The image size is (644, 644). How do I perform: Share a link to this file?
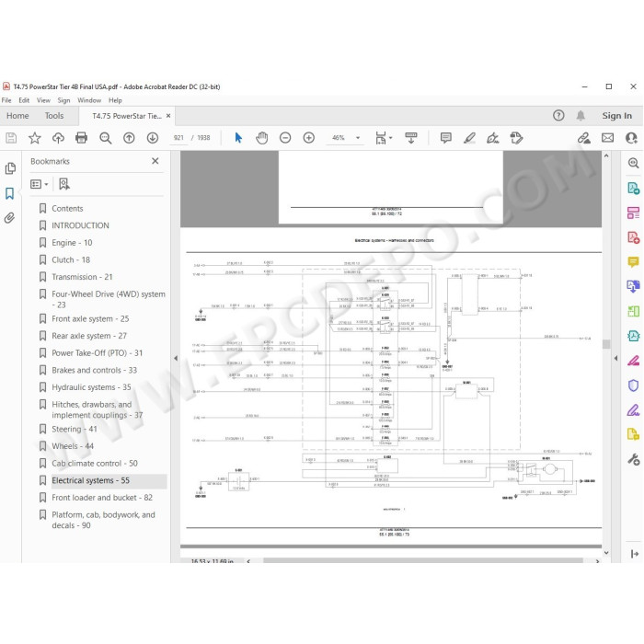[x=583, y=138]
